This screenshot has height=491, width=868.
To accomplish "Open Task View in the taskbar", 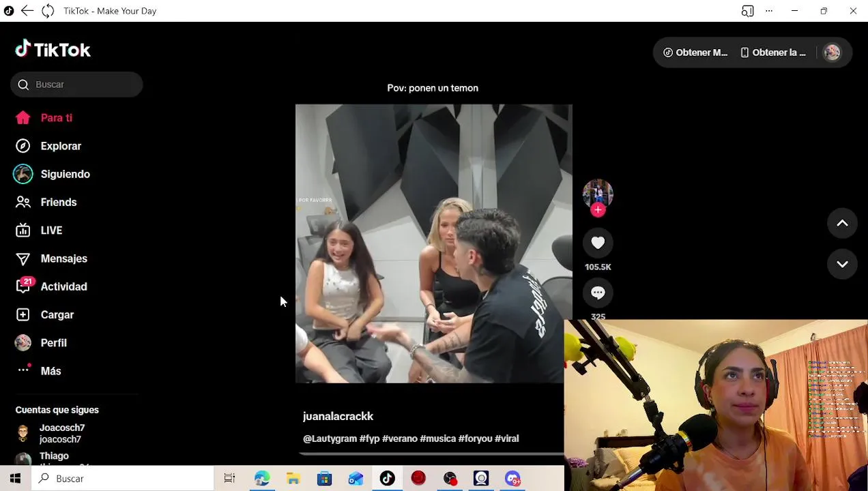I will coord(229,479).
